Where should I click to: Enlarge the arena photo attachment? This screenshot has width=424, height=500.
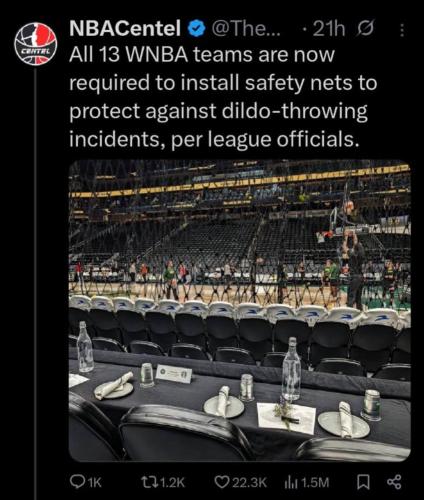click(240, 311)
